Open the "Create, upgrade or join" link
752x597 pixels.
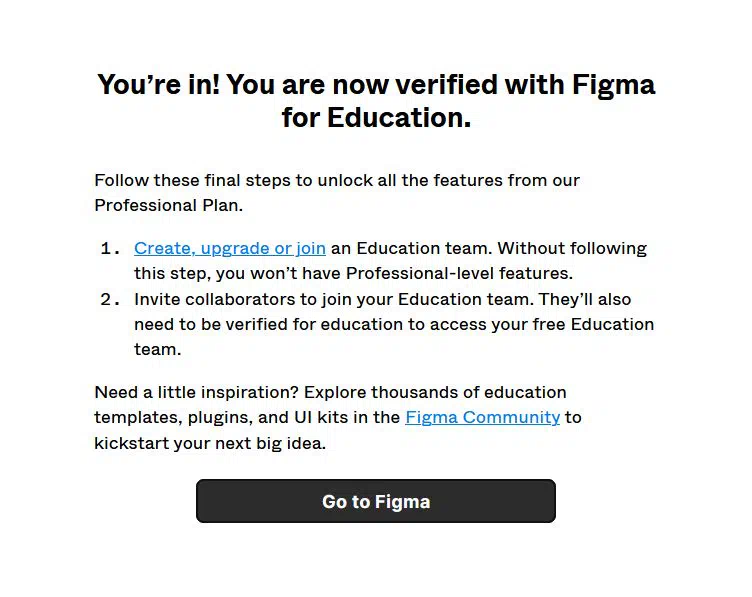[x=230, y=248]
